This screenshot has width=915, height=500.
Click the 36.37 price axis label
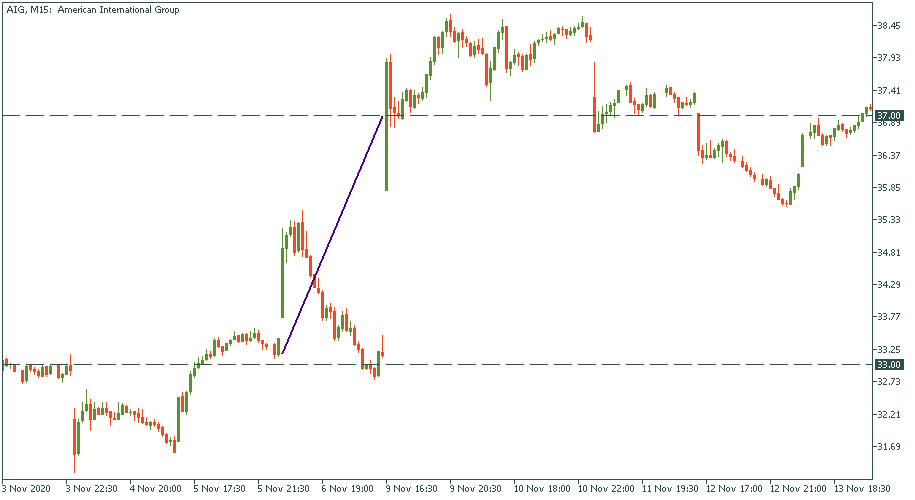[889, 155]
